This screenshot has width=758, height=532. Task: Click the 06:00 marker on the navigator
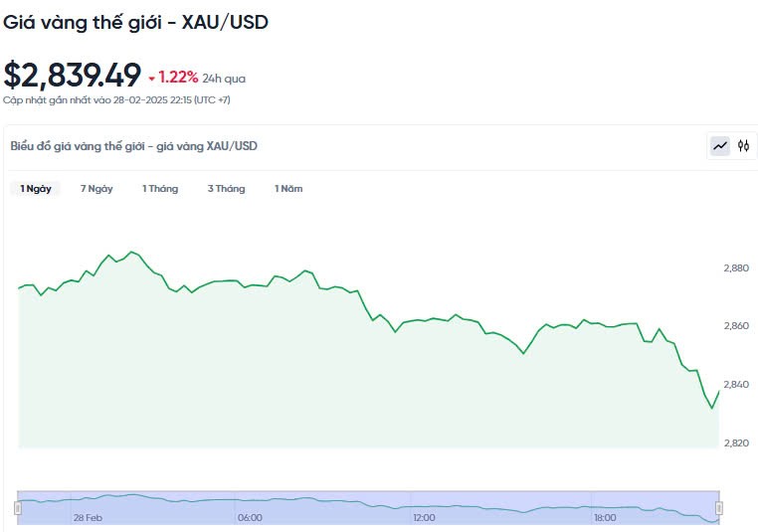click(250, 518)
